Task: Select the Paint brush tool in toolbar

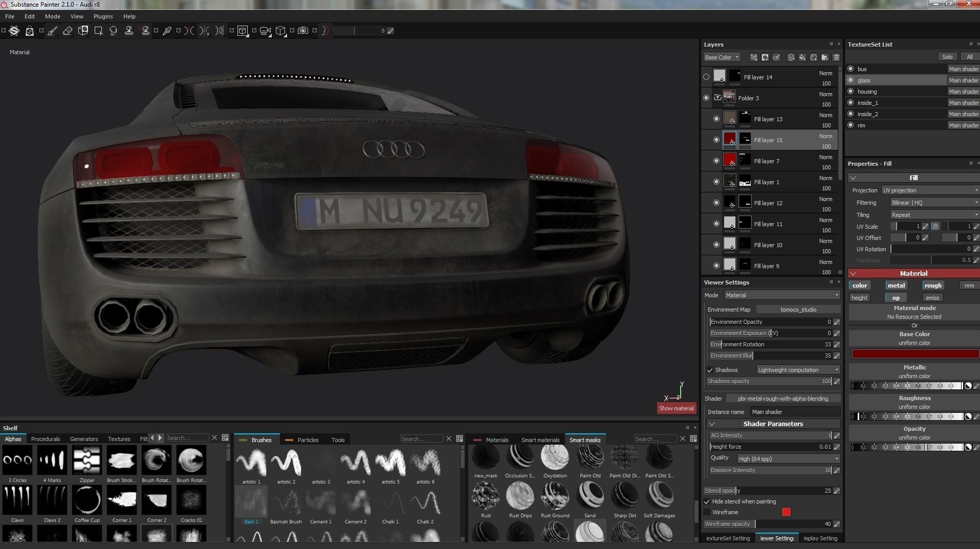Action: pos(52,31)
